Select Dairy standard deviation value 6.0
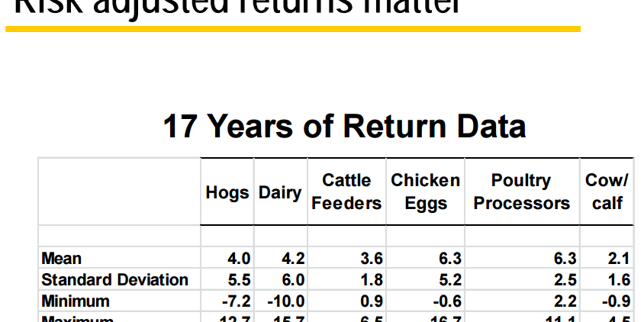Image resolution: width=644 pixels, height=322 pixels. point(293,280)
